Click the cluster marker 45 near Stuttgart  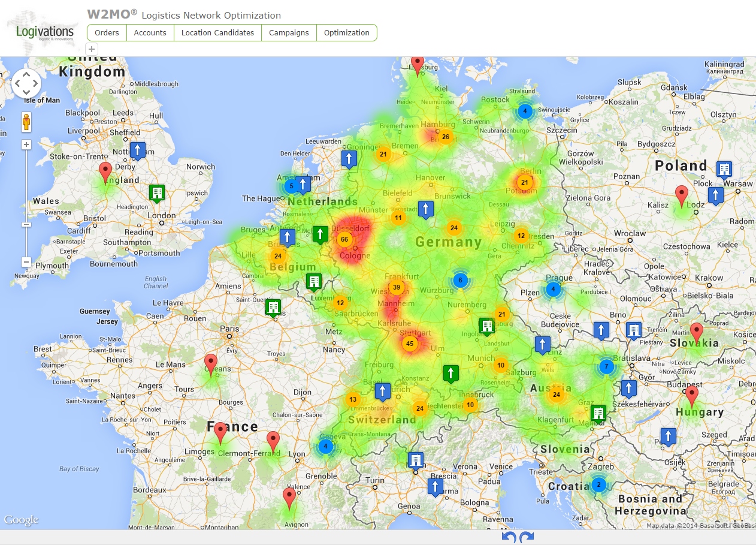[x=410, y=344]
